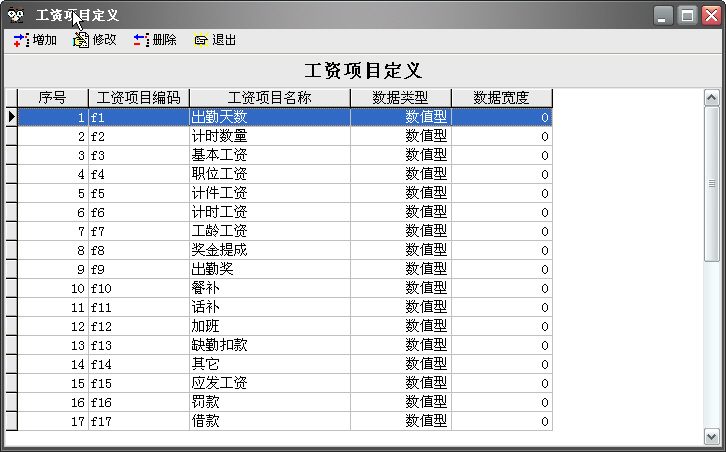Select the 罚款 cell
Screen dimensions: 726x452
coord(270,402)
